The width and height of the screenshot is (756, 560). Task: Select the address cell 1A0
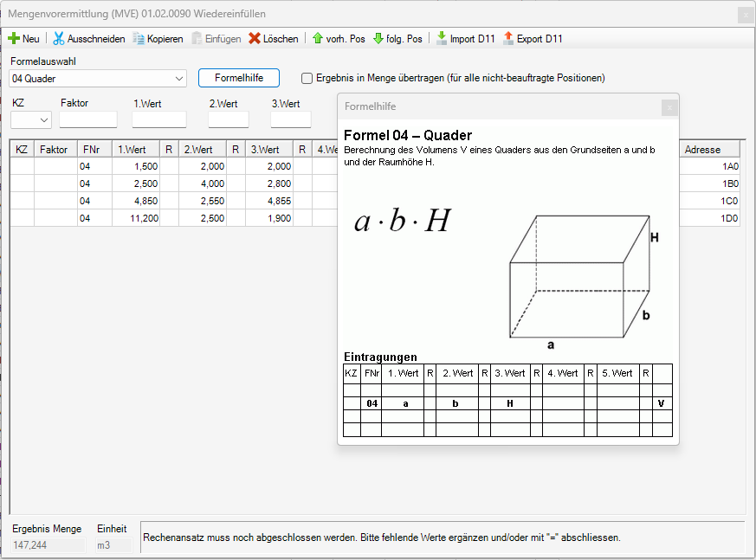[x=709, y=166]
